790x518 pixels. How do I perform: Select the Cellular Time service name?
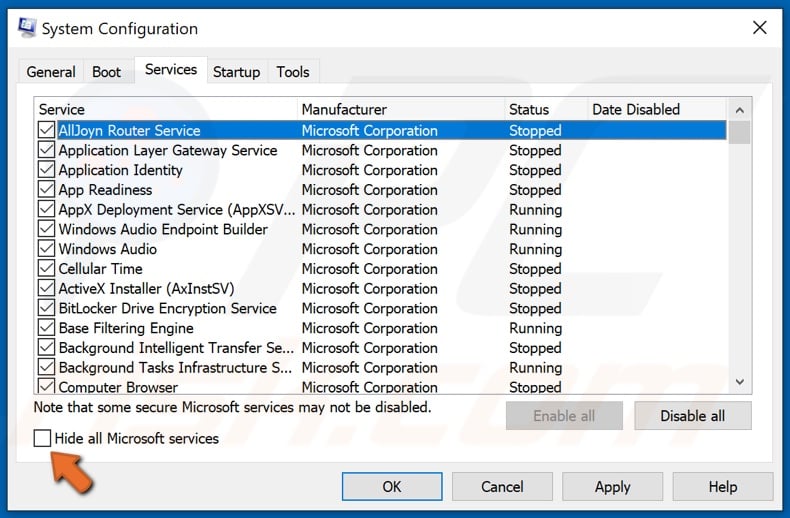(100, 269)
